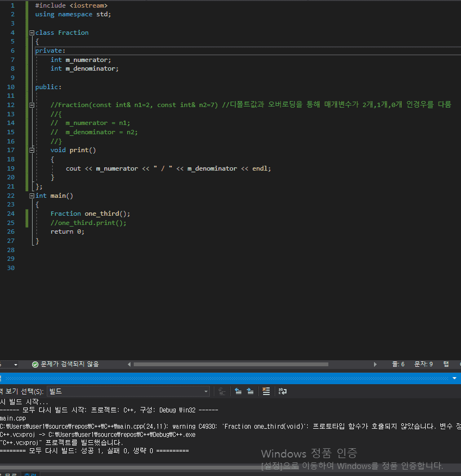
Task: Click the C++.vcxproj -> Debug\C++.exe output line
Action: click(98, 435)
